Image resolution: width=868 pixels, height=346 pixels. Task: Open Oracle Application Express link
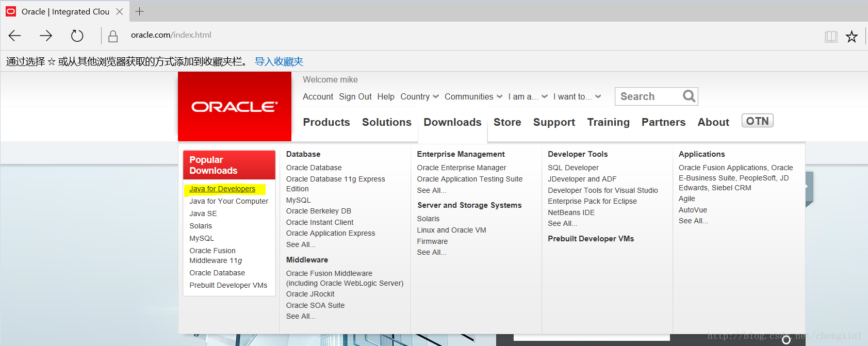[x=331, y=233]
